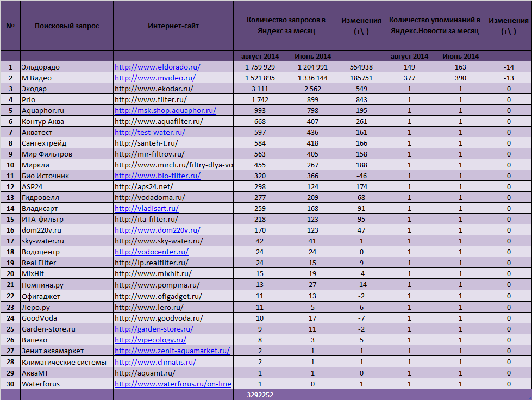Select the cell 'Климатические системы'
This screenshot has width=532, height=400.
[x=67, y=361]
